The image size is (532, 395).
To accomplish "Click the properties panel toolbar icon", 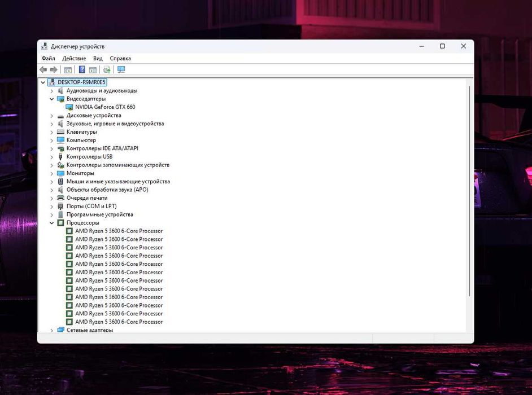I will point(93,70).
